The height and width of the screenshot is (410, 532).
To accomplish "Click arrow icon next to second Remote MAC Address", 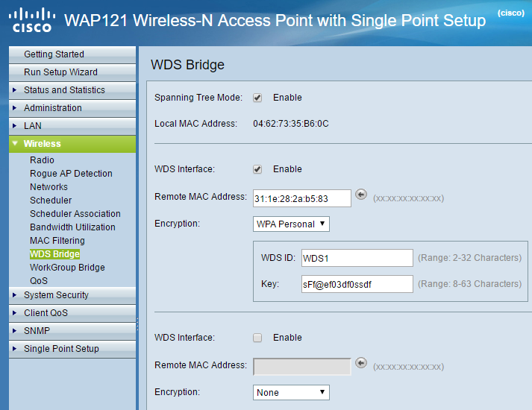I will (361, 363).
